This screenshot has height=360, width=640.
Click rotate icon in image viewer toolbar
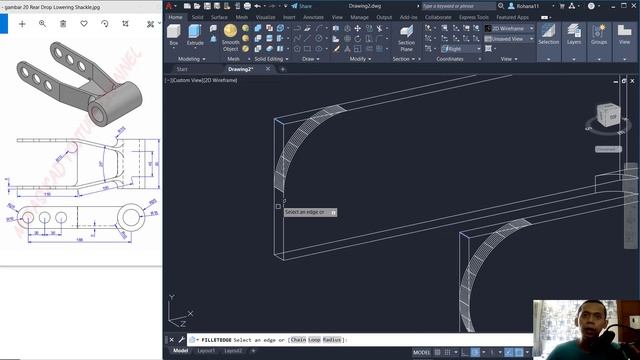coord(104,24)
